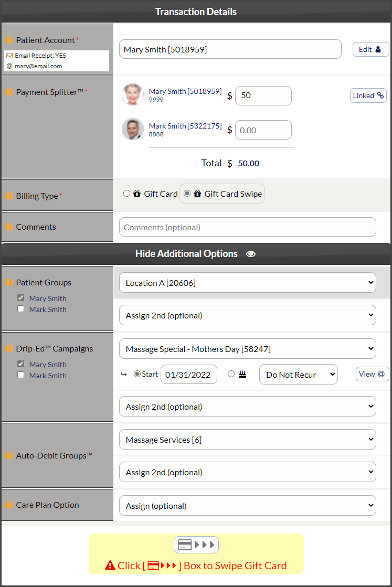Click the Billing Type help icon
This screenshot has width=392, height=587.
pyautogui.click(x=9, y=196)
